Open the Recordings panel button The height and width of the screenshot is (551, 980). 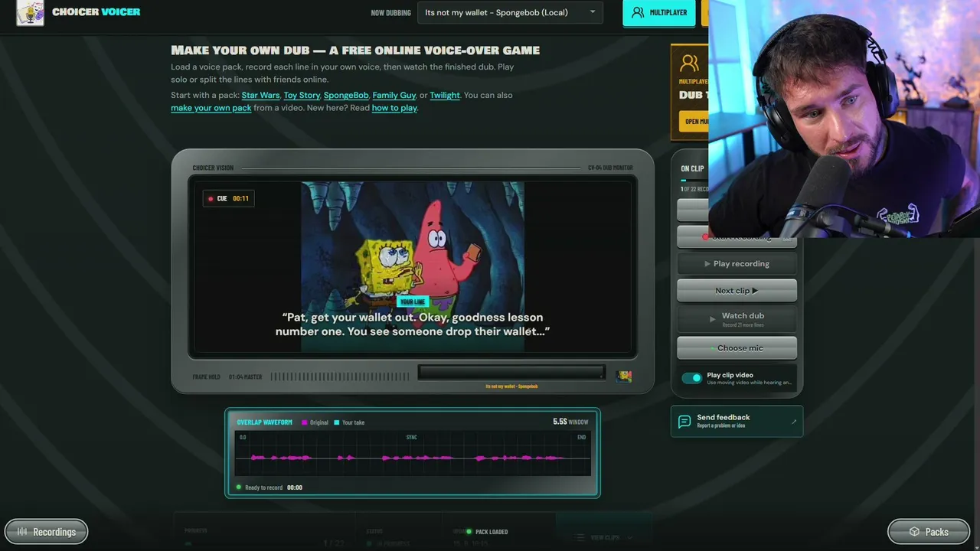[x=46, y=532]
